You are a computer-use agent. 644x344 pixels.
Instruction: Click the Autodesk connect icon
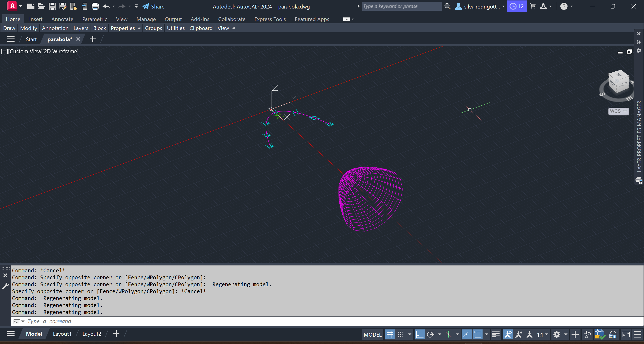click(x=543, y=6)
